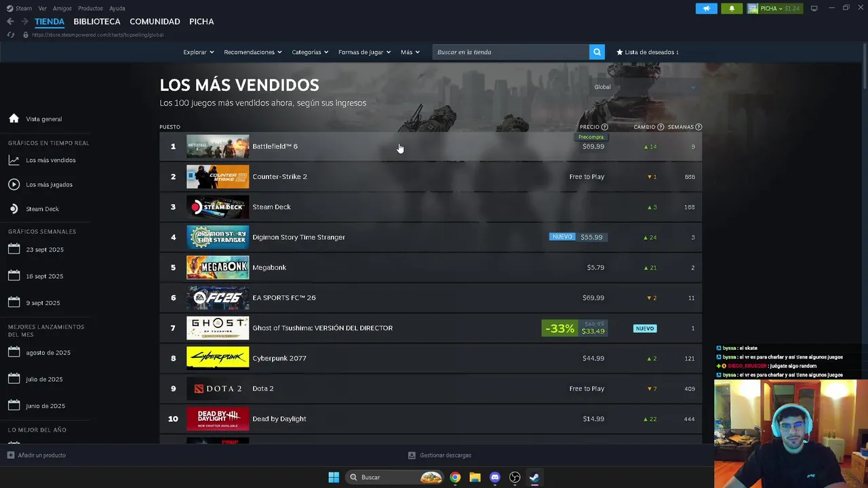The height and width of the screenshot is (488, 868).
Task: Expand the Recomendaciones dropdown
Action: (253, 52)
